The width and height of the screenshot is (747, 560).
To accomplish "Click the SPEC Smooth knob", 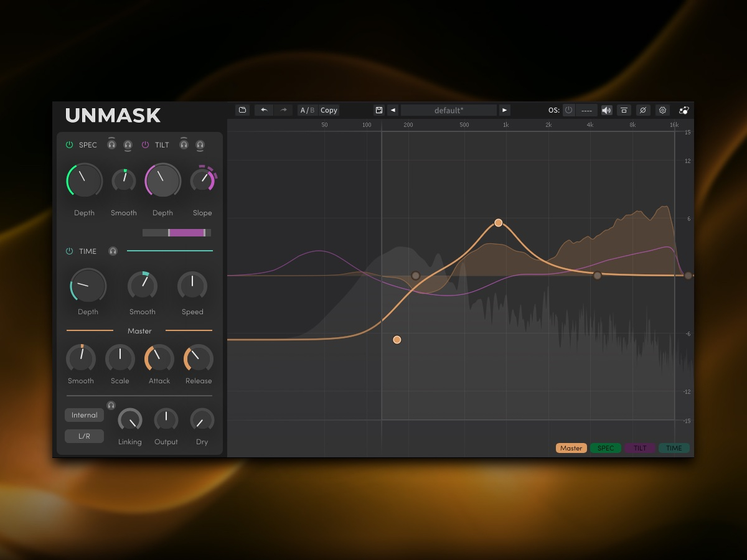I will tap(124, 180).
